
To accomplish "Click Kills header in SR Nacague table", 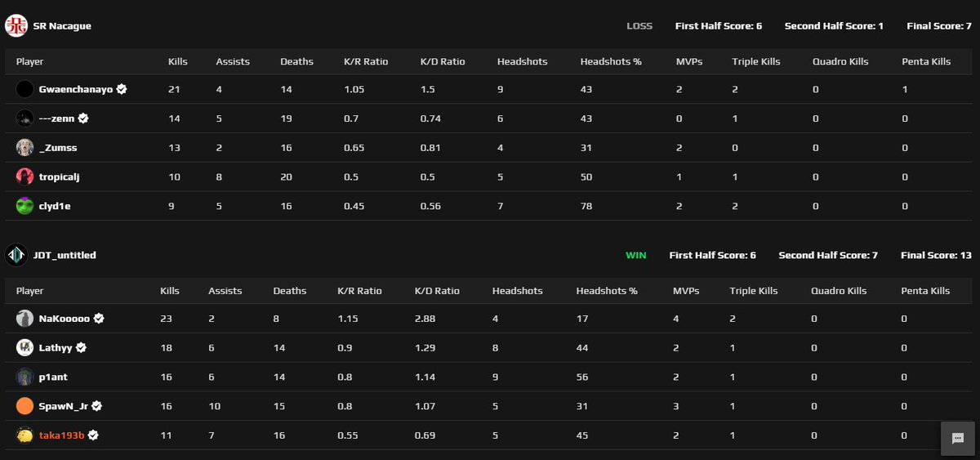I will point(178,61).
